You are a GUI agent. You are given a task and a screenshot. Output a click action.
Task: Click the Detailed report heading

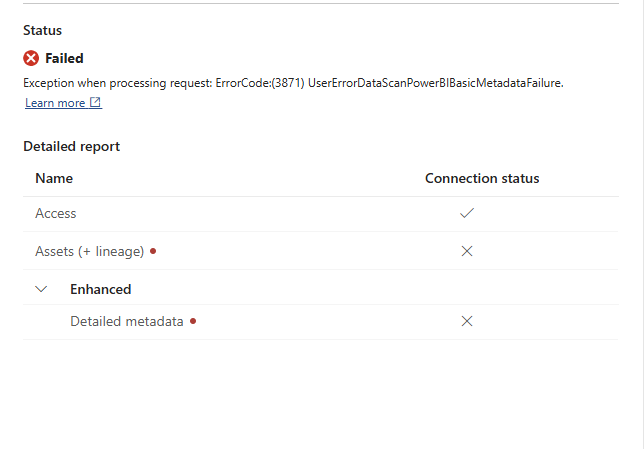(x=71, y=146)
